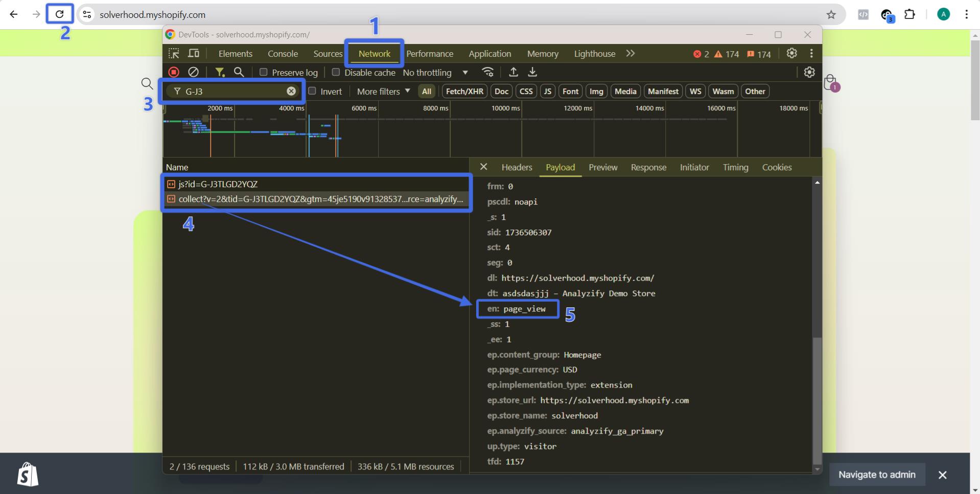
Task: Open the Application tab
Action: click(x=490, y=54)
